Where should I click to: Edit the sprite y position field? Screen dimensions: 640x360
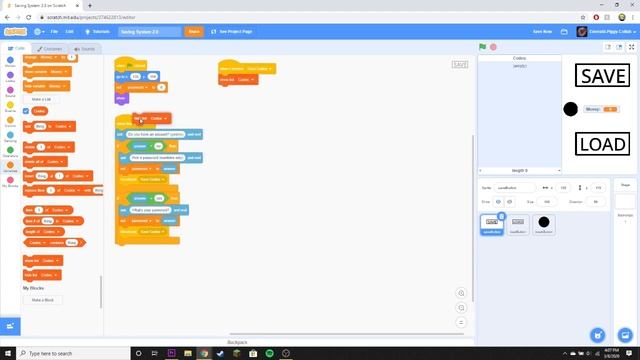pos(598,188)
